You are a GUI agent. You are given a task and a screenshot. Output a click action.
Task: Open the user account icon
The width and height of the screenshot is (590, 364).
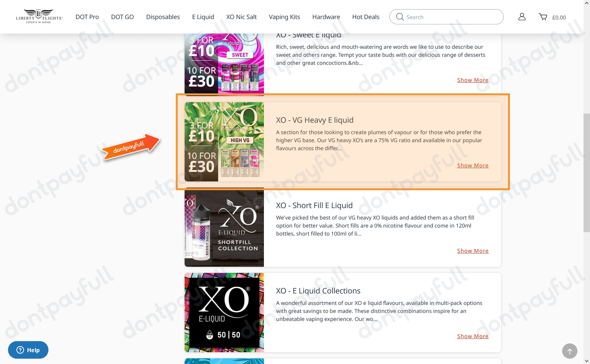coord(522,17)
